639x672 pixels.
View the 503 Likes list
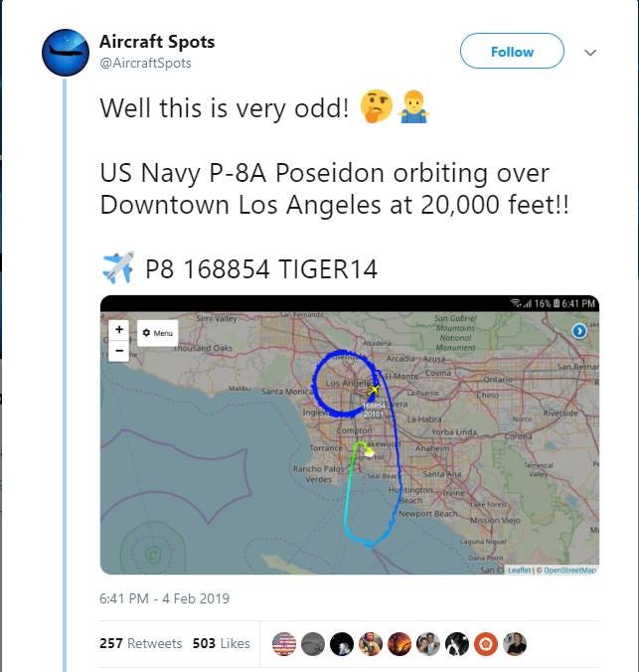point(221,643)
